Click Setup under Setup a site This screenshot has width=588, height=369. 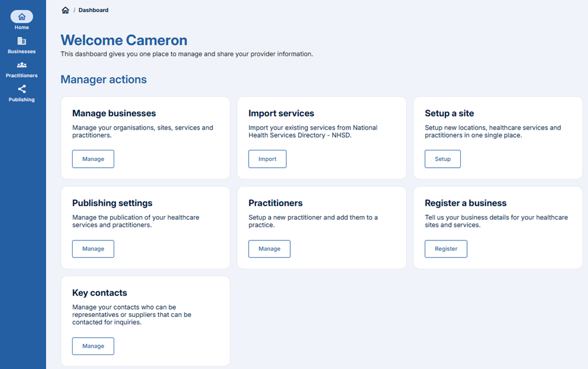click(442, 158)
